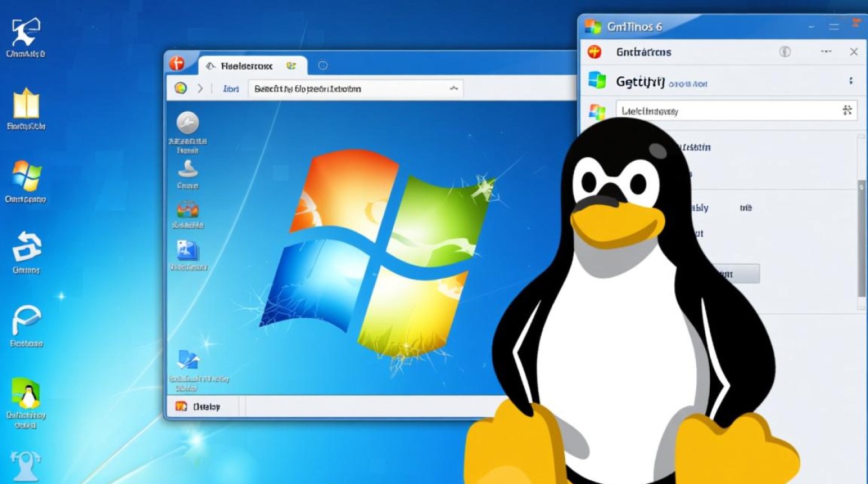The width and height of the screenshot is (868, 484).
Task: Click the Dataly item in the status bar
Action: point(205,407)
